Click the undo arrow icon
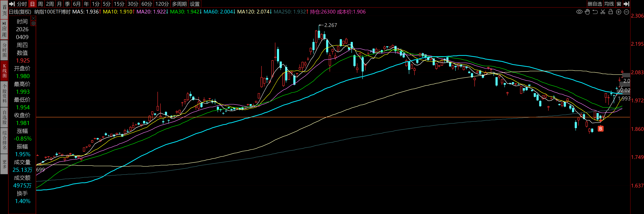The height and width of the screenshot is (214, 644). pyautogui.click(x=595, y=12)
